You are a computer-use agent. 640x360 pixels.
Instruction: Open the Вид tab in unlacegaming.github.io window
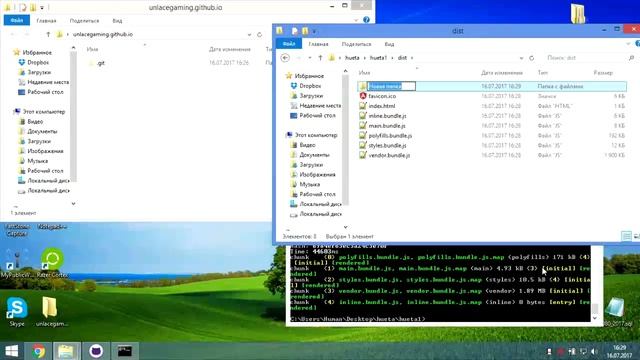click(117, 21)
